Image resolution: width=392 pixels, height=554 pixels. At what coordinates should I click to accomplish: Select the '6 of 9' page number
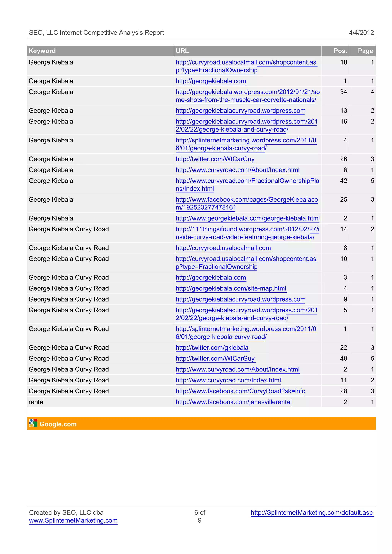[x=200, y=516]
